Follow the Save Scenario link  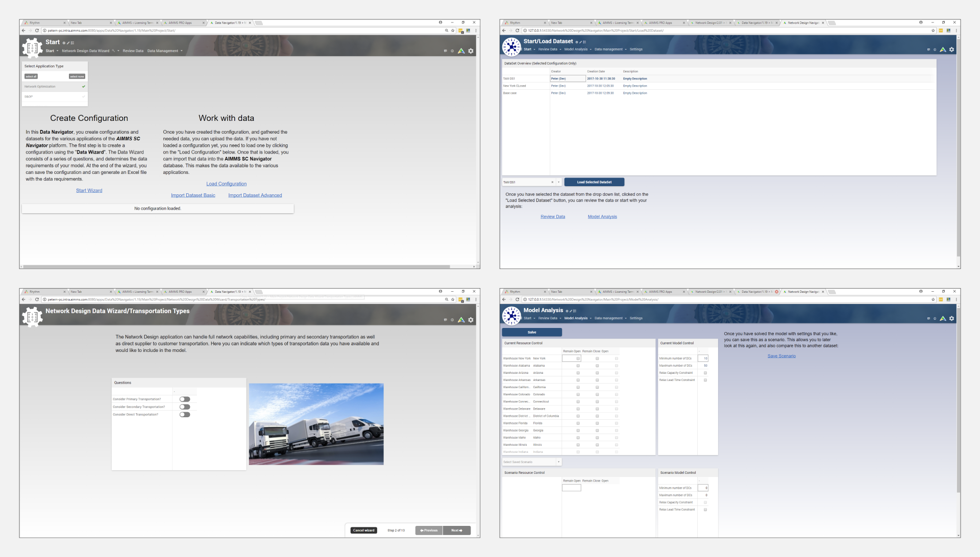click(x=781, y=356)
